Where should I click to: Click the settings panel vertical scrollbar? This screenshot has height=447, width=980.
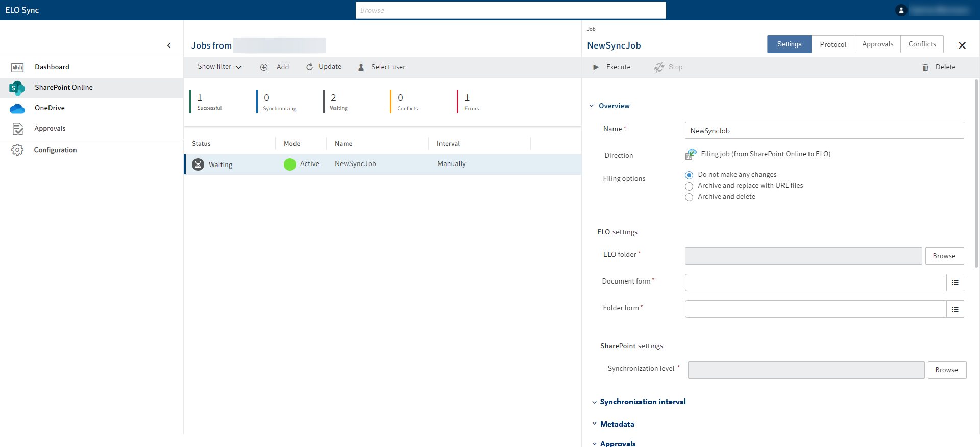pos(976,174)
